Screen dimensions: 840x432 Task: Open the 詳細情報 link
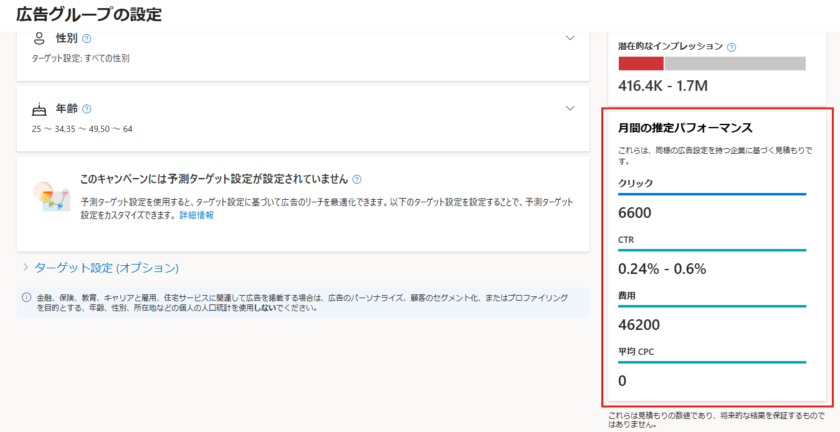(196, 215)
